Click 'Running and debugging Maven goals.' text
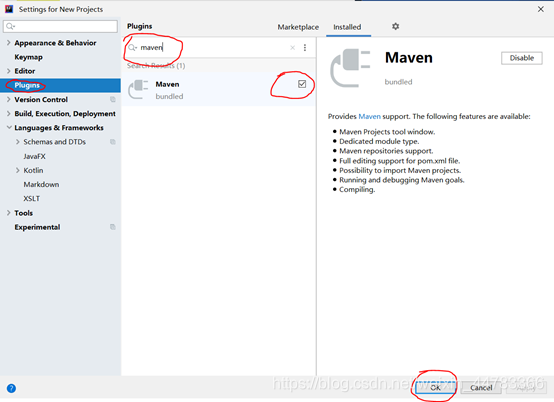Screen dimensions: 554x402 pyautogui.click(x=402, y=180)
